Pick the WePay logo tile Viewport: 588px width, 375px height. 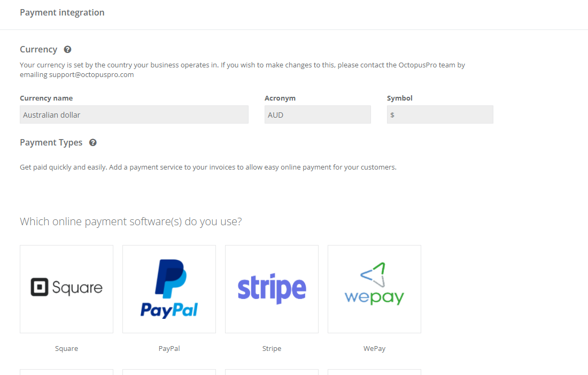[x=374, y=289]
